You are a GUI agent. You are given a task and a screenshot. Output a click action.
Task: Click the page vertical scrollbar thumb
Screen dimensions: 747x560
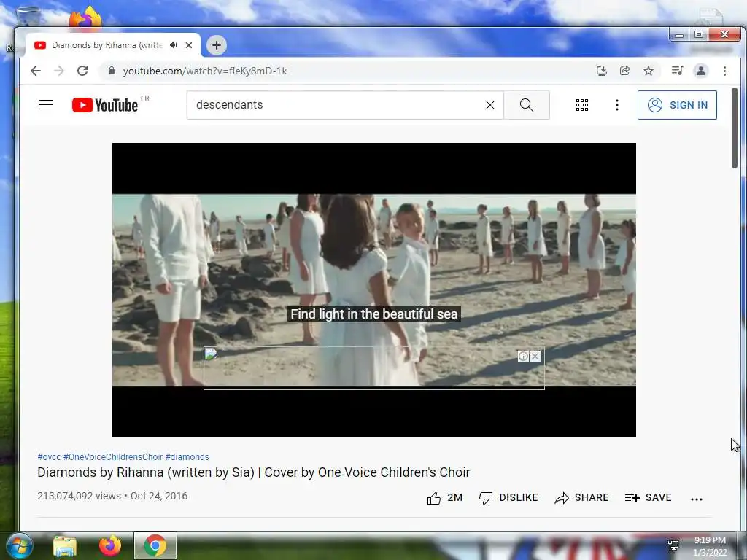tap(734, 128)
